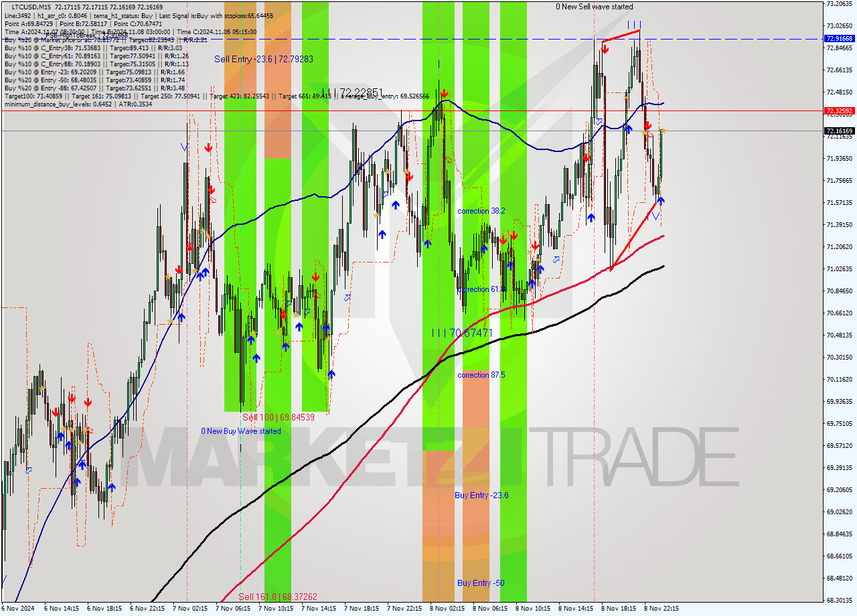Click the 71.20620 price axis label
857x616 pixels.
tap(839, 246)
